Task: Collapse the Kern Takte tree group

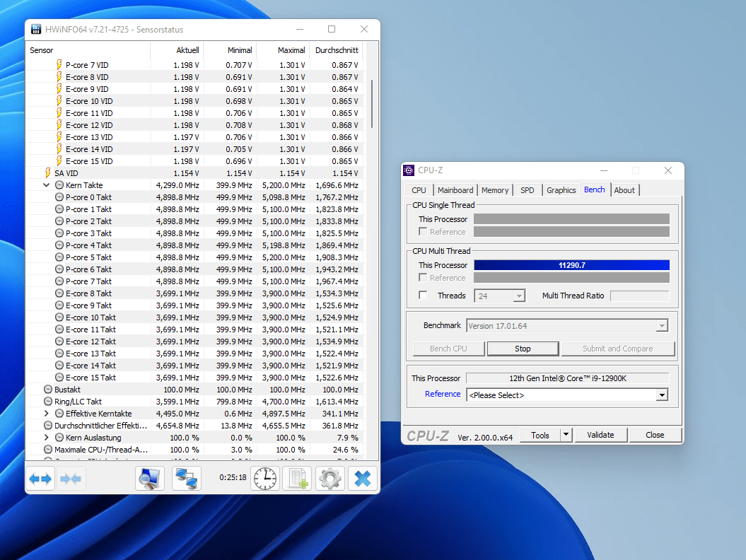Action: (x=46, y=185)
